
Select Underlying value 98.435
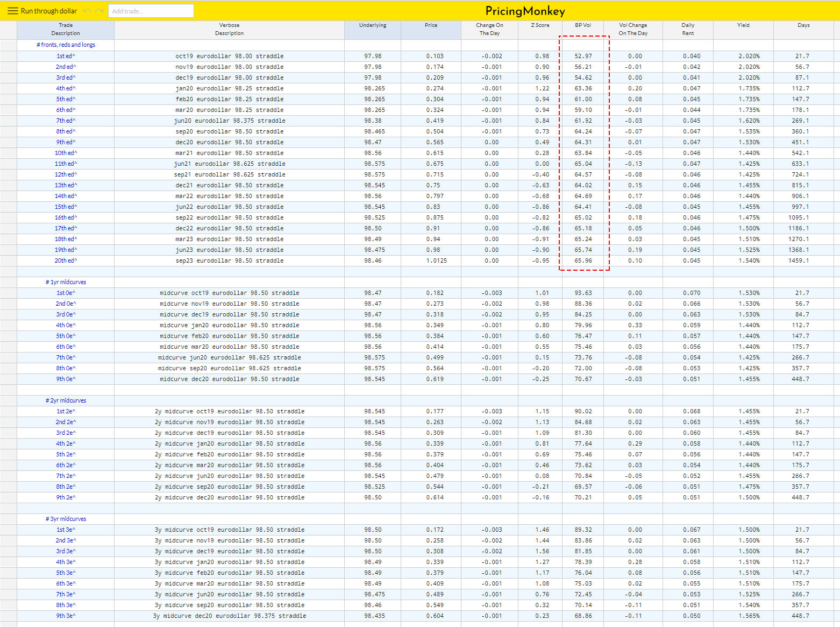coord(373,616)
